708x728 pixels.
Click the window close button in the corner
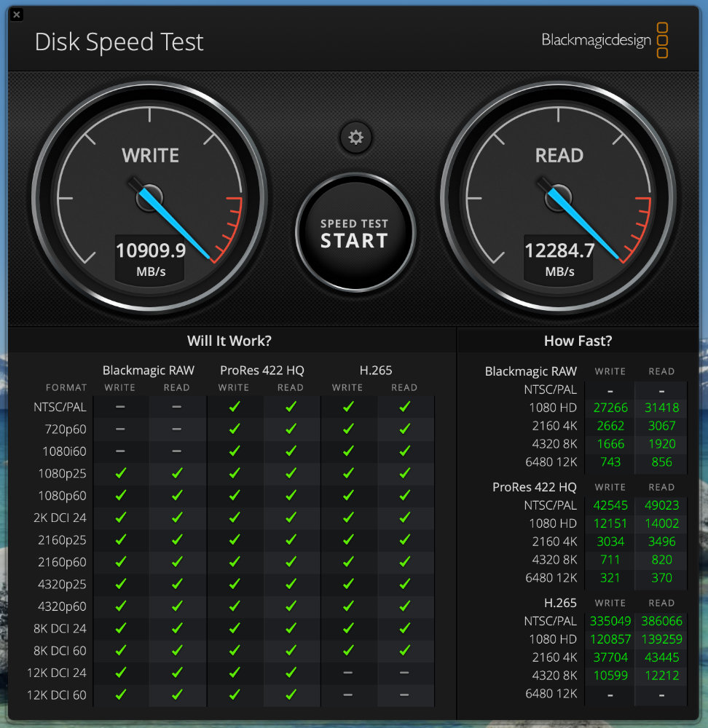(x=16, y=14)
